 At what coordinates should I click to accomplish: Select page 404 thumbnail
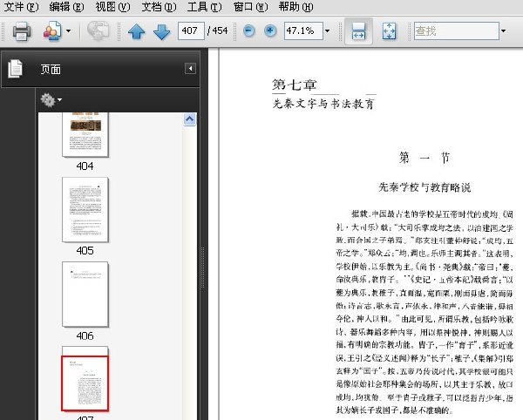[x=85, y=134]
